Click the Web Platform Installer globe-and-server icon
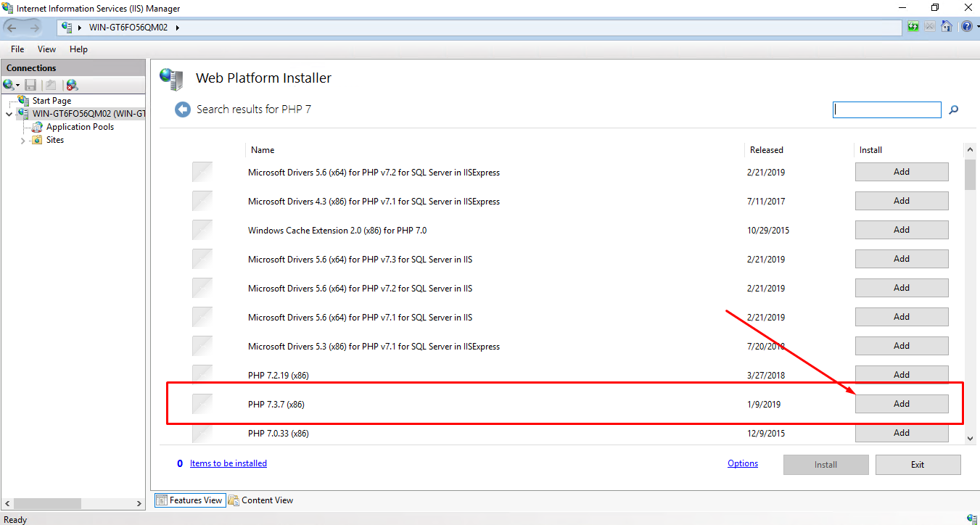The image size is (980, 525). pyautogui.click(x=172, y=79)
